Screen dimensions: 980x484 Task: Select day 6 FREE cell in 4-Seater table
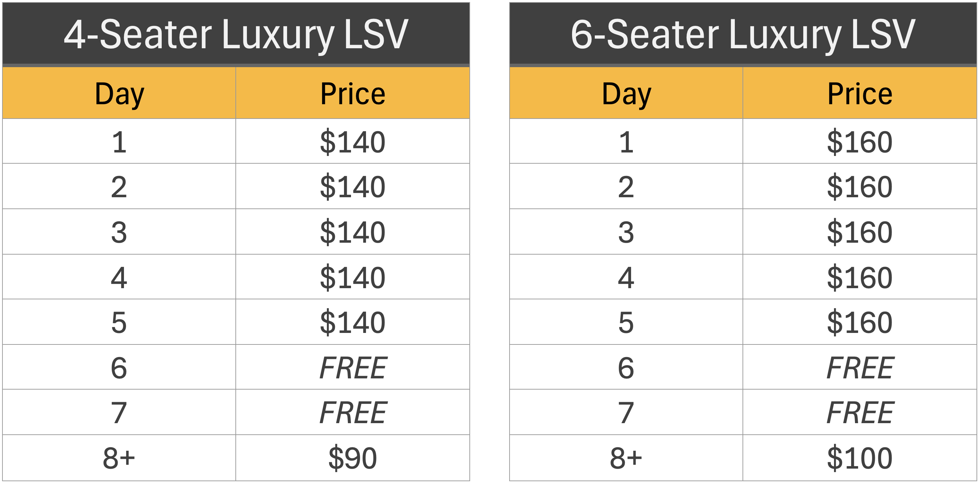353,367
